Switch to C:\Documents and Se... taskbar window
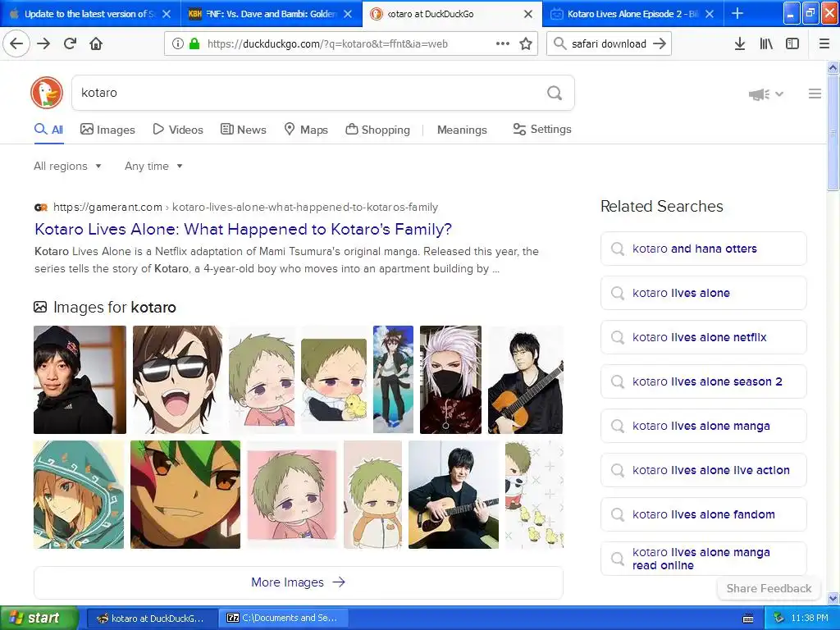Screen dimensions: 840x630 coord(284,619)
